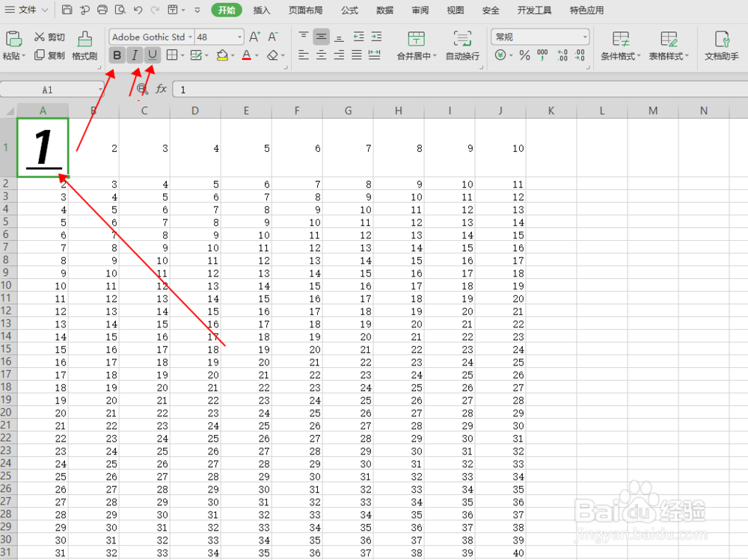Click the fx insert function icon
Screen dimensions: 748x560
point(162,89)
